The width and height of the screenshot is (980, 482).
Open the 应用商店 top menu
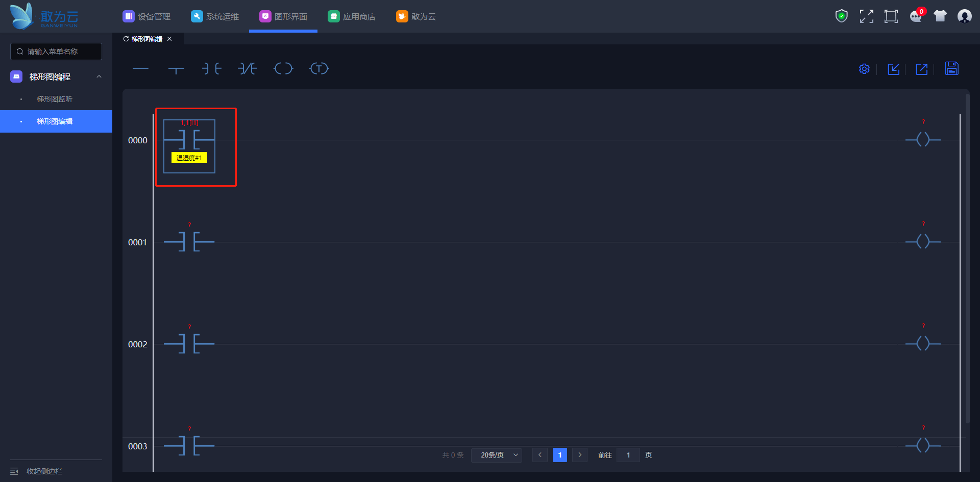point(352,16)
